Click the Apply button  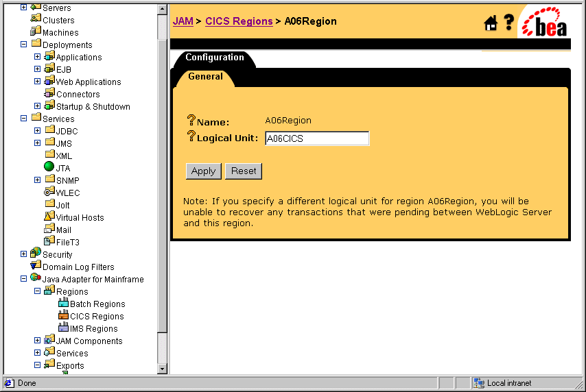coord(204,171)
